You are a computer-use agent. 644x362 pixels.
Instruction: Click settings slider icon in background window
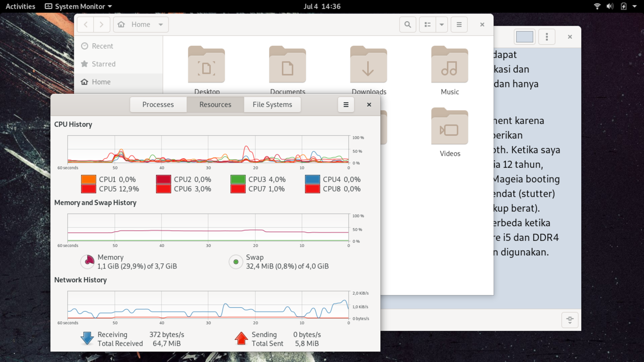pos(570,320)
